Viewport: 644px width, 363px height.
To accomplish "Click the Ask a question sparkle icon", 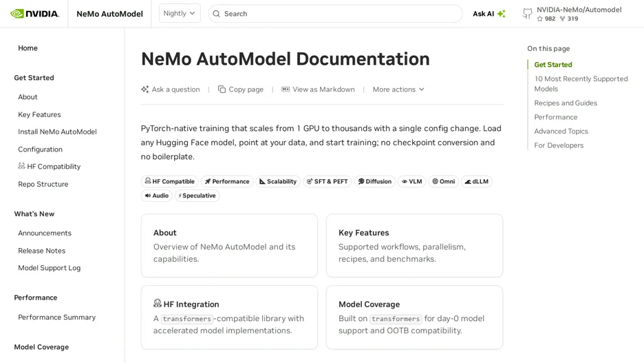I will 144,90.
